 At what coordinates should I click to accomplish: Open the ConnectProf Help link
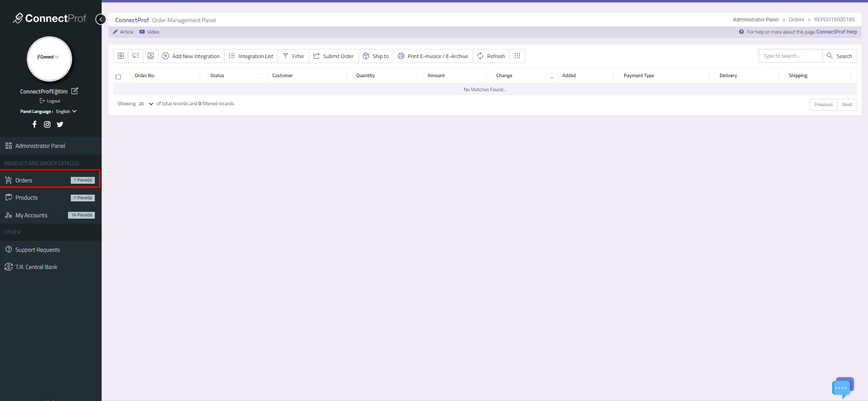836,32
